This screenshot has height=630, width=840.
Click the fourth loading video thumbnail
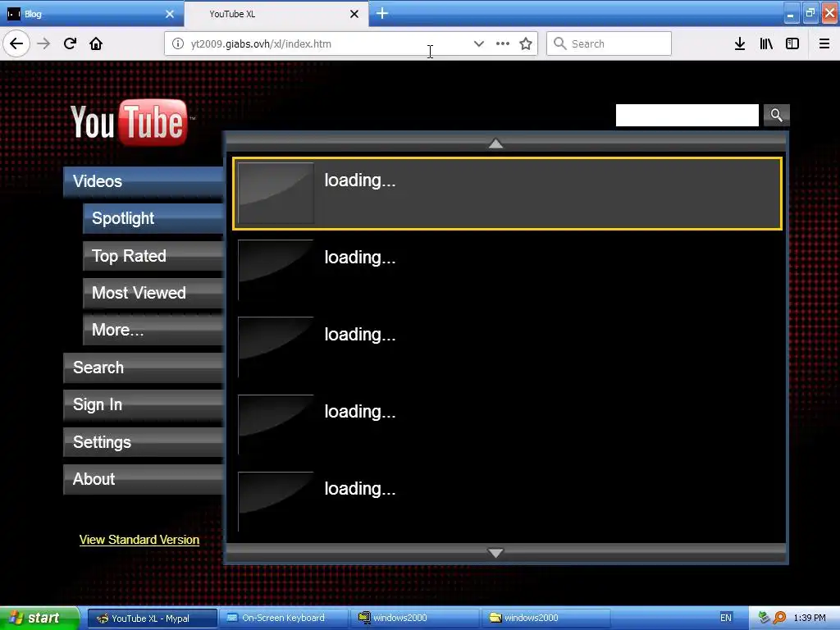click(276, 425)
